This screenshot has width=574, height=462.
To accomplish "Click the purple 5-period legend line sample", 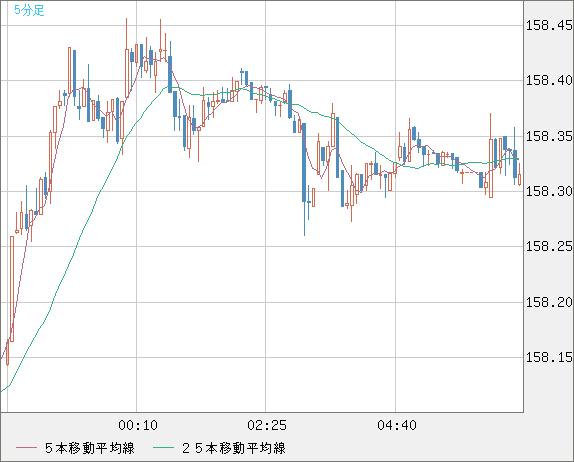I will [x=26, y=448].
